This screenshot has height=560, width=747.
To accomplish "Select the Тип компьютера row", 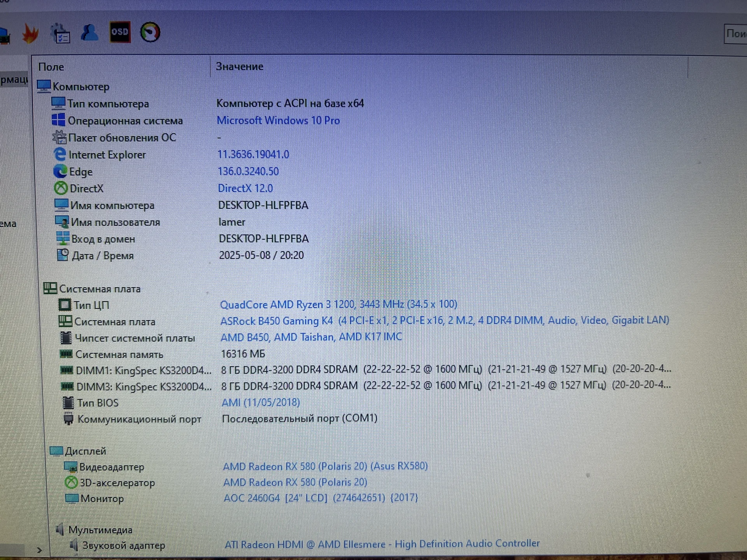I will point(208,103).
